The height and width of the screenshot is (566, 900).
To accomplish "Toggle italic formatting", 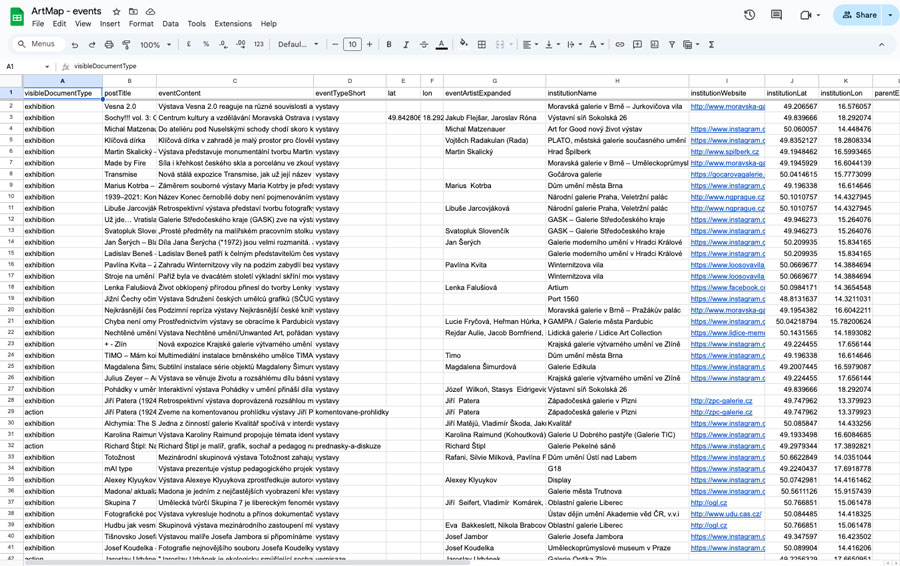I will [406, 44].
